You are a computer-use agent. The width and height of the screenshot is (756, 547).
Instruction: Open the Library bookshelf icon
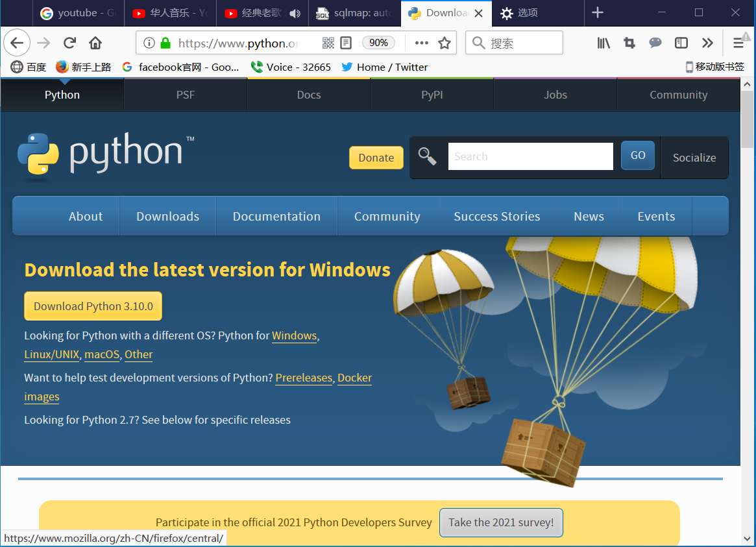603,43
